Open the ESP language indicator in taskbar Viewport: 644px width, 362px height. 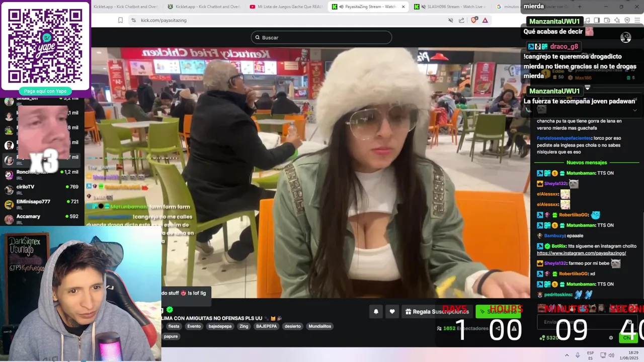(x=591, y=355)
